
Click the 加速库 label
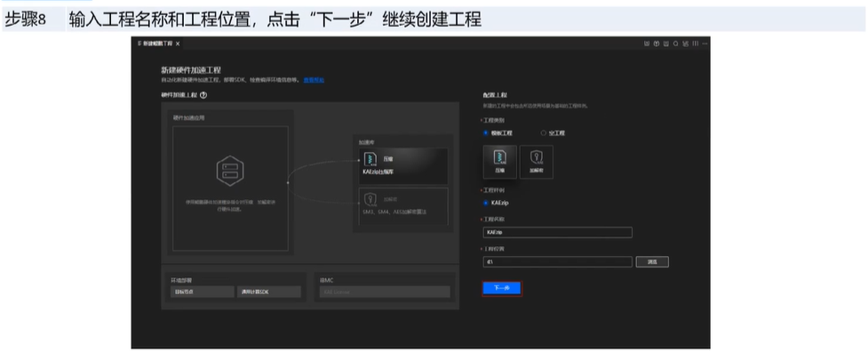366,141
